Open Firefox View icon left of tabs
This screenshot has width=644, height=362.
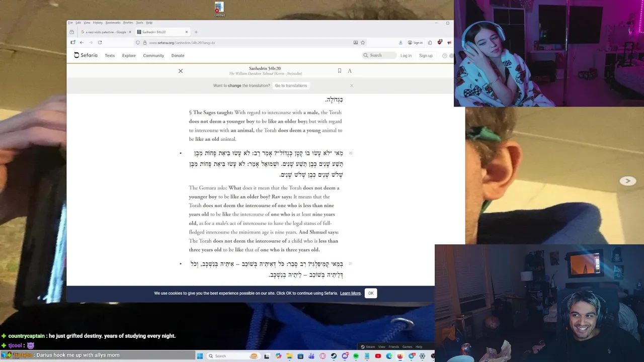pyautogui.click(x=71, y=32)
